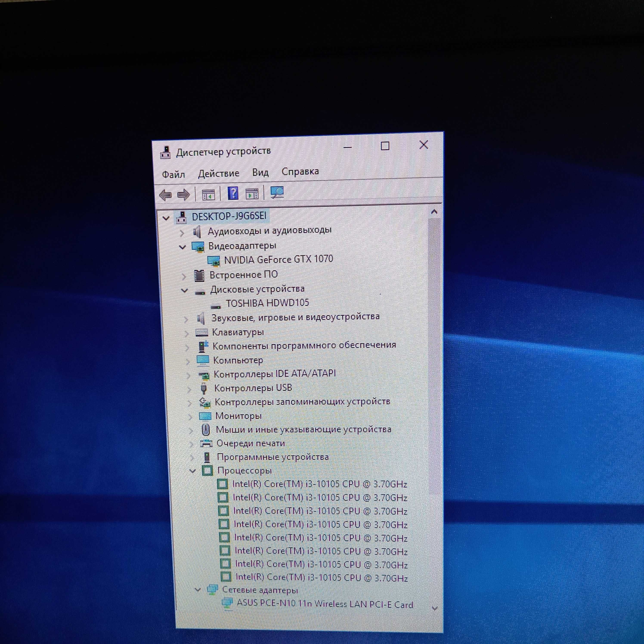Select the Программные устройства category label

273,457
